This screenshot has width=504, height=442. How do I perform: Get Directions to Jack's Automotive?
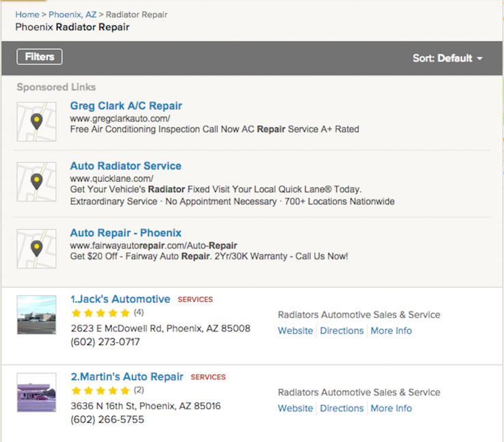(x=341, y=331)
